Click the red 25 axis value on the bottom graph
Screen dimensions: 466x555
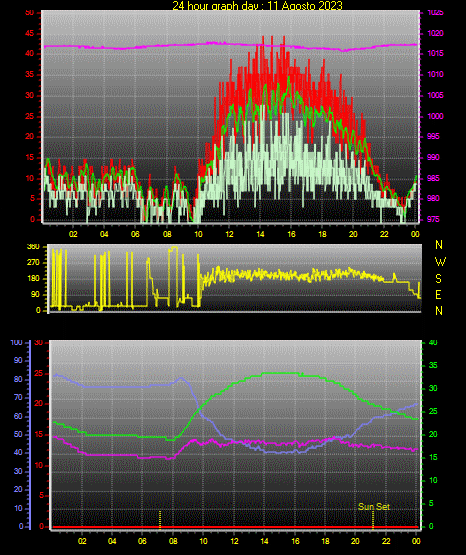(x=38, y=373)
